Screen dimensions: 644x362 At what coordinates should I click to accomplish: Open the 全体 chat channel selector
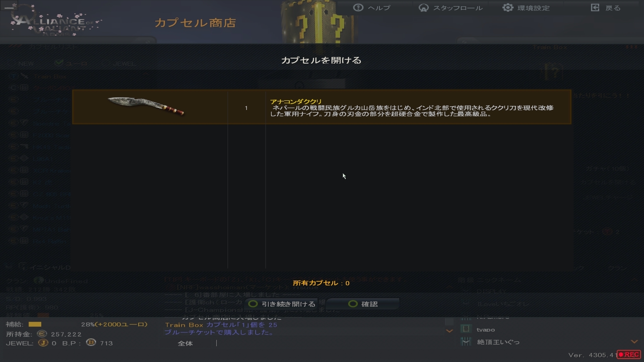pyautogui.click(x=185, y=343)
